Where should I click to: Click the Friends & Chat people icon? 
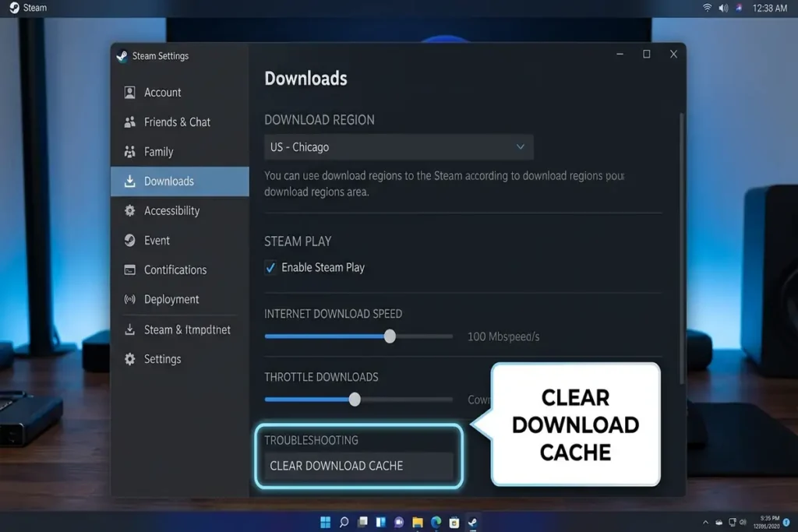pyautogui.click(x=130, y=122)
